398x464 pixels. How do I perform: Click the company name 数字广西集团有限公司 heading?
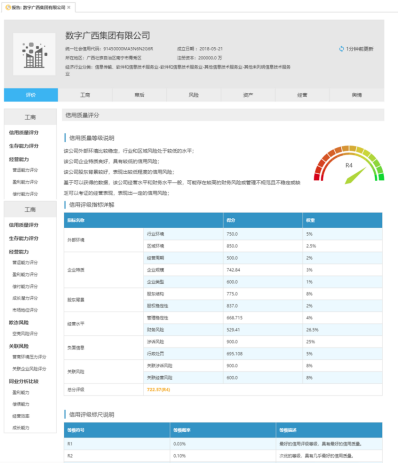tap(108, 35)
